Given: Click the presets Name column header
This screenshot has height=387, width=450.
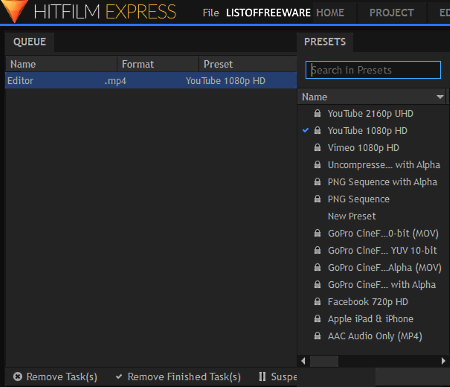Looking at the screenshot, I should [371, 97].
